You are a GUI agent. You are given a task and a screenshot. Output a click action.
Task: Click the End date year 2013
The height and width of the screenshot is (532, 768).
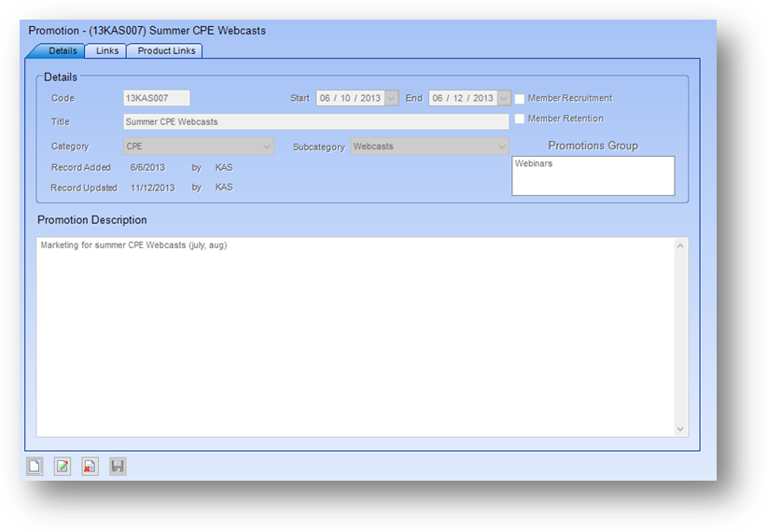(483, 98)
